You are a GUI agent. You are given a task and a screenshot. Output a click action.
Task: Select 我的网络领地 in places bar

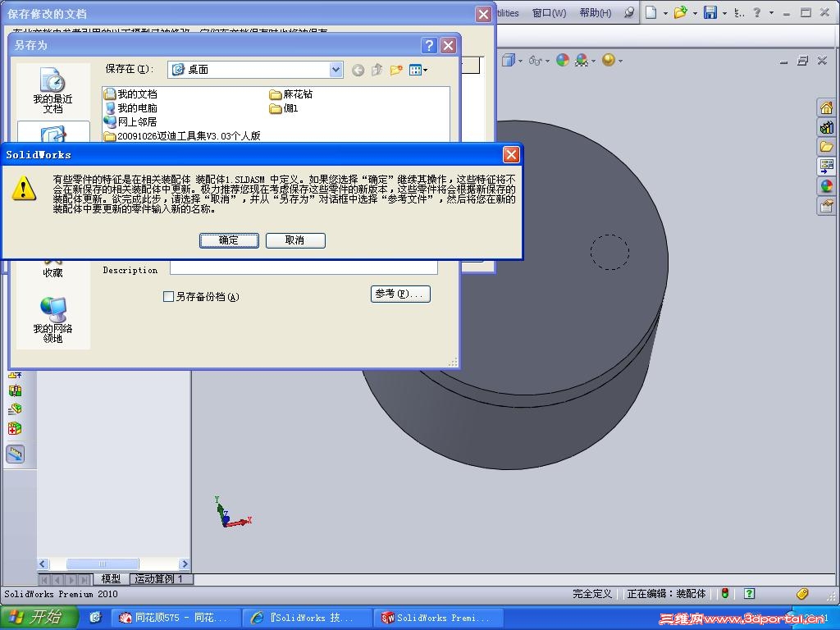pos(52,320)
